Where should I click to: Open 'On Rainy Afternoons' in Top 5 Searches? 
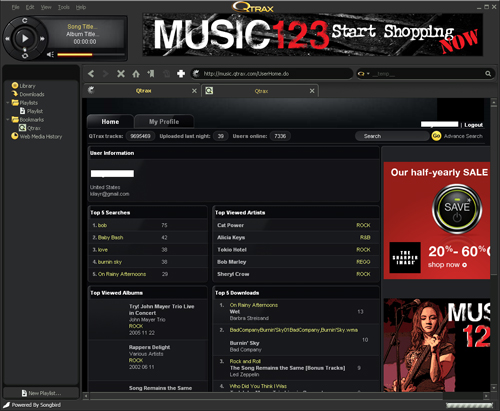[122, 274]
